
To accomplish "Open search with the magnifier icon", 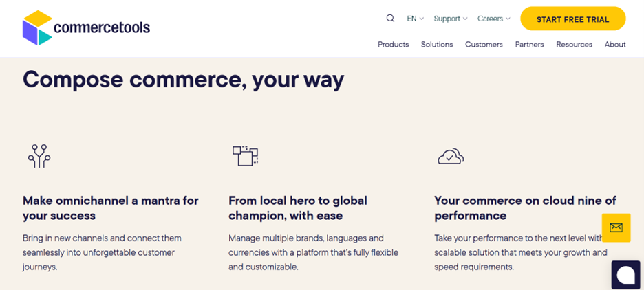I will 390,19.
